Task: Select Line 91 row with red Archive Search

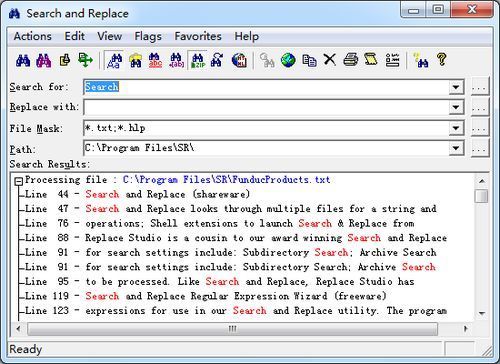Action: tap(231, 267)
